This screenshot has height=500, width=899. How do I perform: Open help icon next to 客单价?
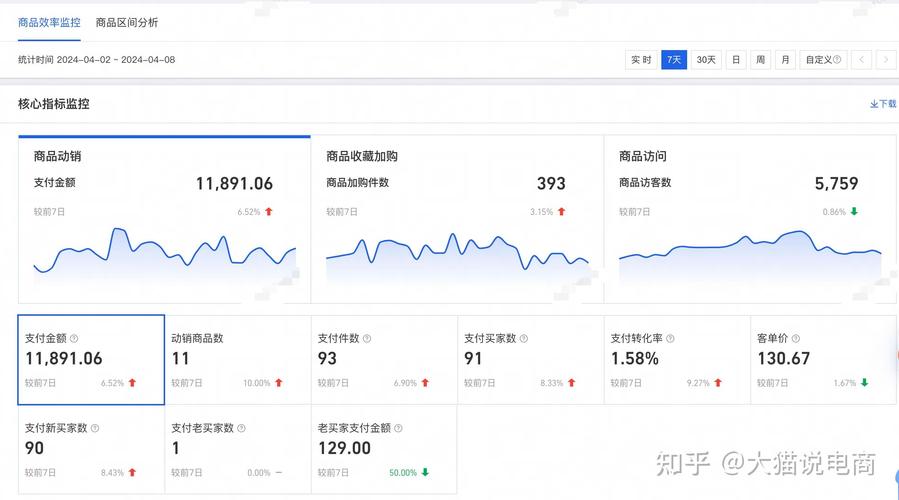[x=796, y=338]
